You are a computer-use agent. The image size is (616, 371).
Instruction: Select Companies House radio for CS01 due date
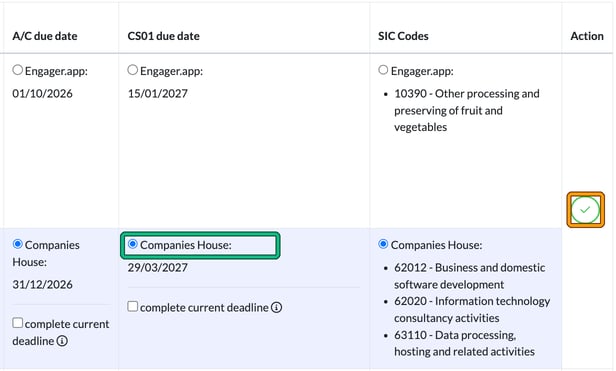pyautogui.click(x=132, y=244)
